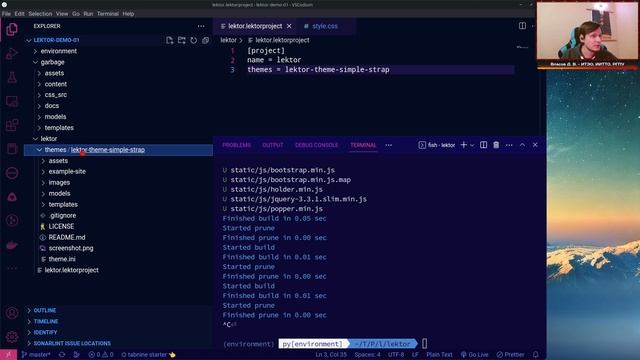Open the Docker whale icon
Screen dimensions: 640x360
12,244
